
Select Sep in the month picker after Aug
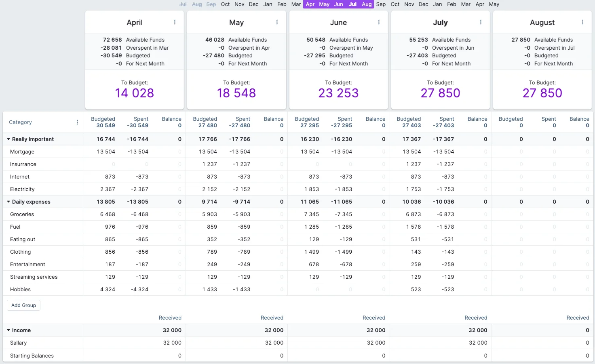pyautogui.click(x=381, y=4)
